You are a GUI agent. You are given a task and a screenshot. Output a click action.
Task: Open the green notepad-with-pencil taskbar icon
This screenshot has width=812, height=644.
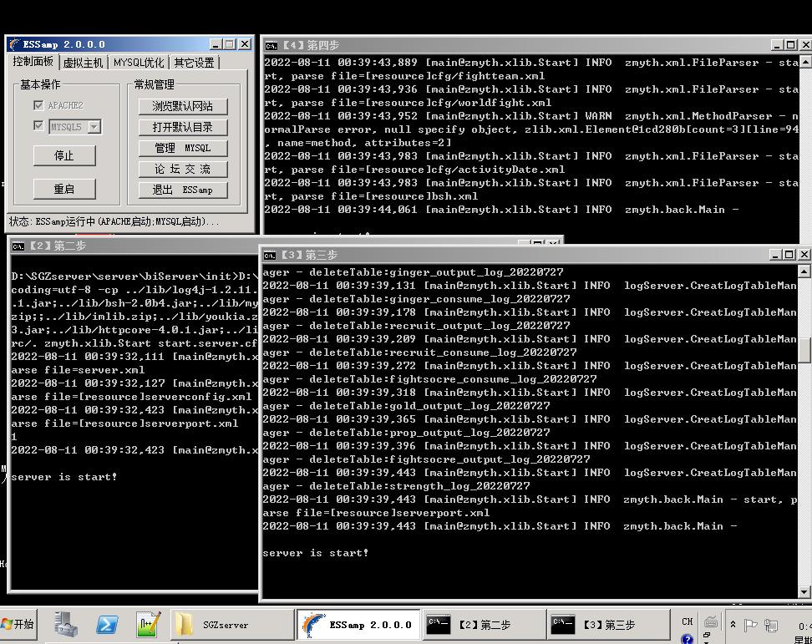(148, 624)
